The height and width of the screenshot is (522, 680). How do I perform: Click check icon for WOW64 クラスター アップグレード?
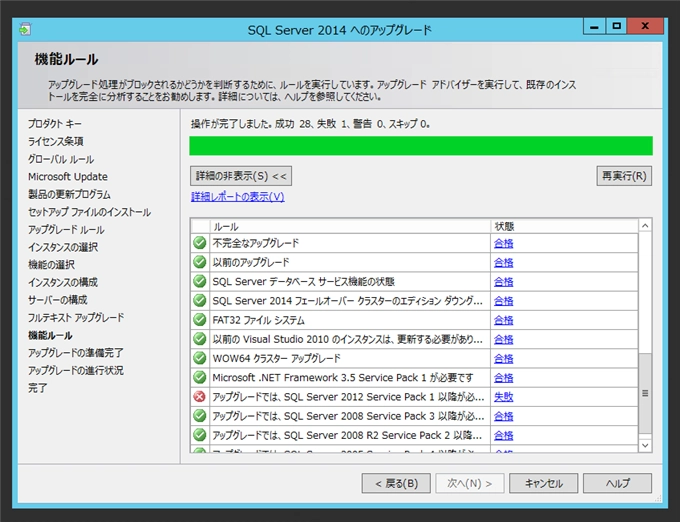click(x=199, y=358)
